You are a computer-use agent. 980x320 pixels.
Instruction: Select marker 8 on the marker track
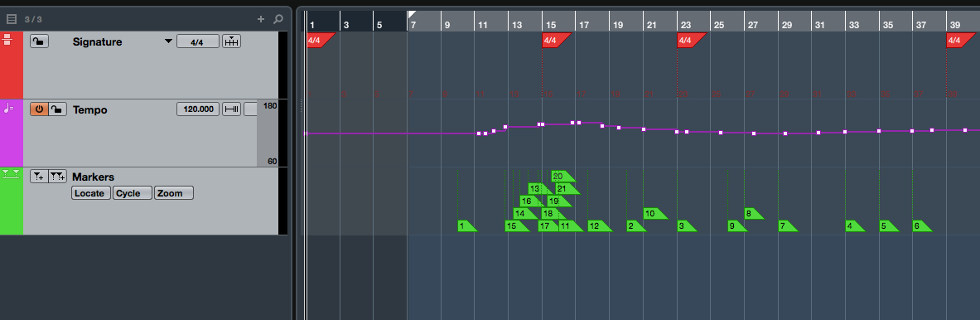point(752,213)
